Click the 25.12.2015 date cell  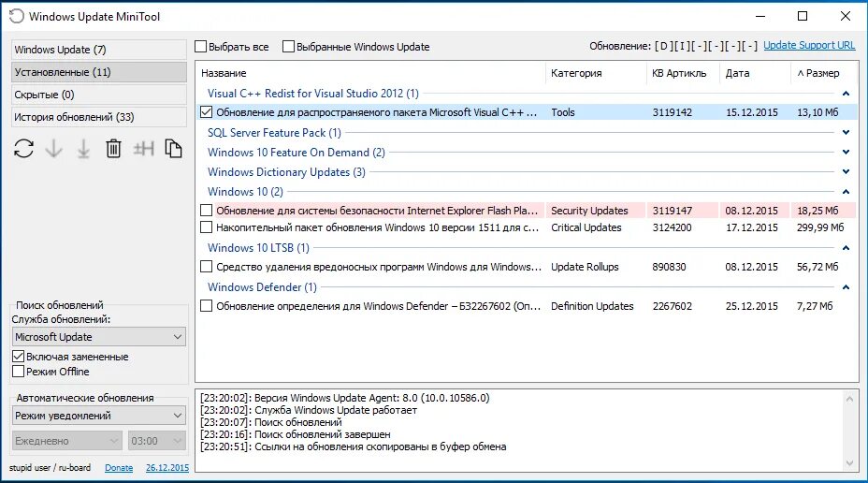click(x=752, y=306)
